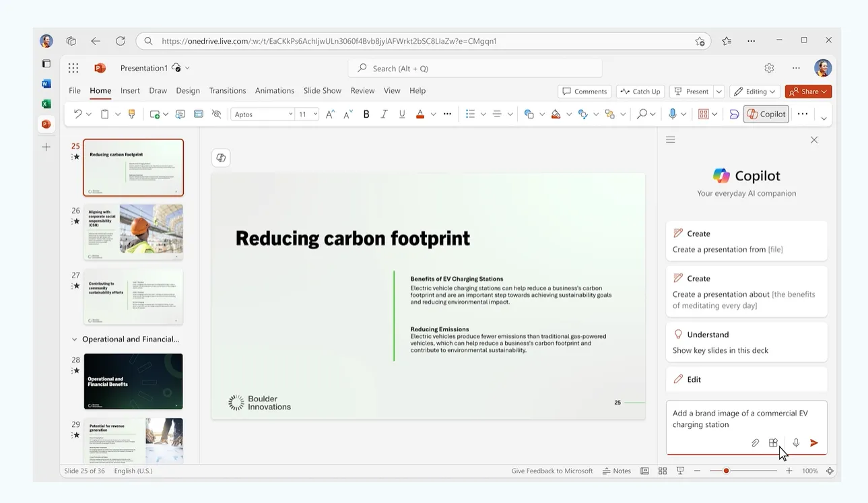
Task: Click the paperclip attach icon in Copilot
Action: (755, 443)
